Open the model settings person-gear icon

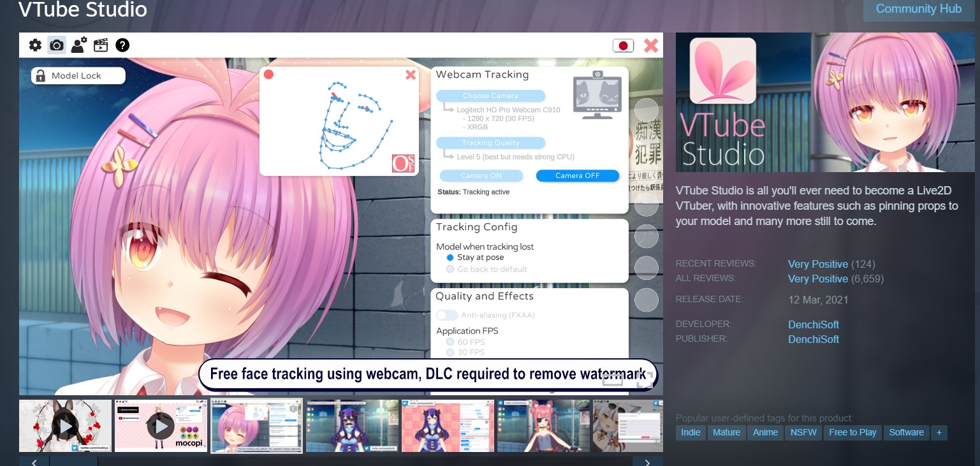pyautogui.click(x=79, y=45)
